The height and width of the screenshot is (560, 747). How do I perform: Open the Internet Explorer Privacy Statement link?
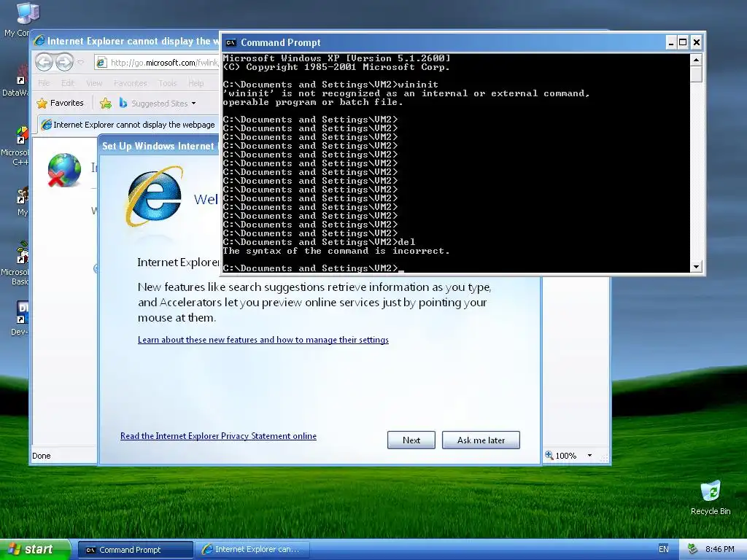[218, 436]
